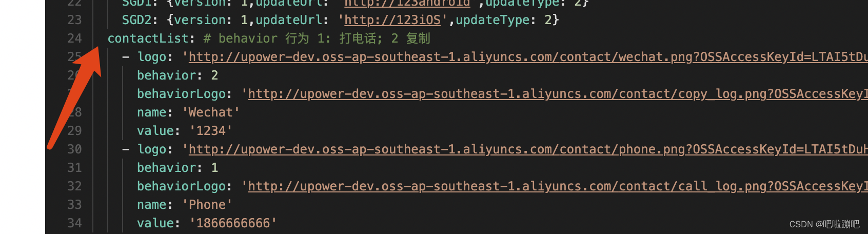Click the value key on the '1234' line
The image size is (868, 234).
click(155, 131)
